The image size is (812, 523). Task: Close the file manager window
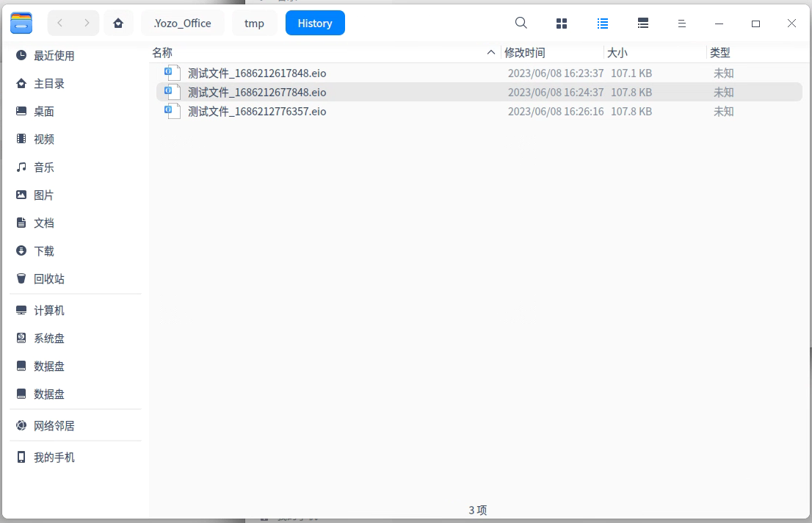791,24
